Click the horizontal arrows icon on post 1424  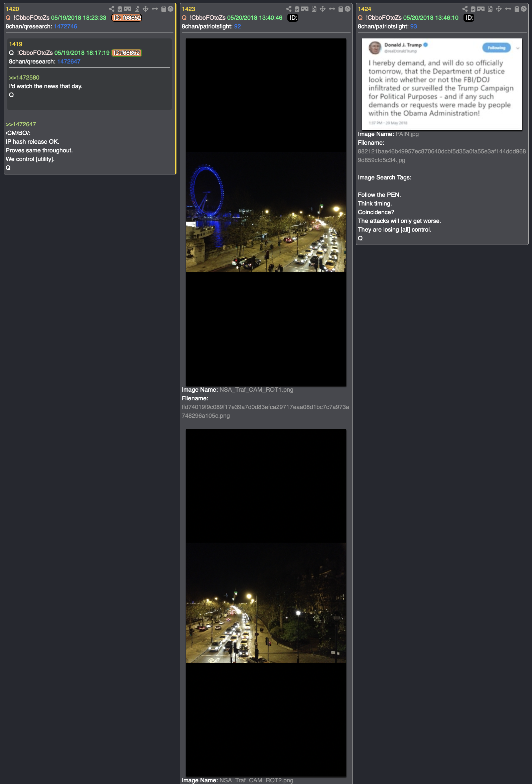coord(508,9)
